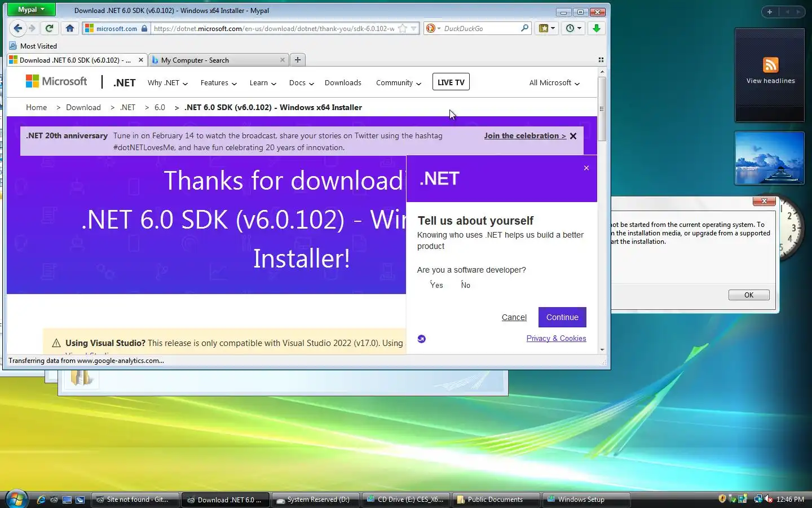Bookmark this page with the star icon
Viewport: 812px width, 508px height.
403,28
